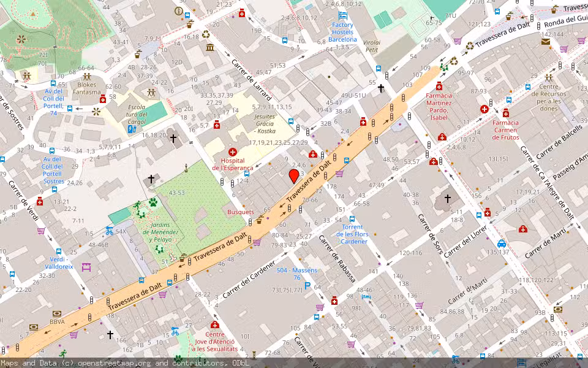Select the Virolai Petit label

pos(372,46)
